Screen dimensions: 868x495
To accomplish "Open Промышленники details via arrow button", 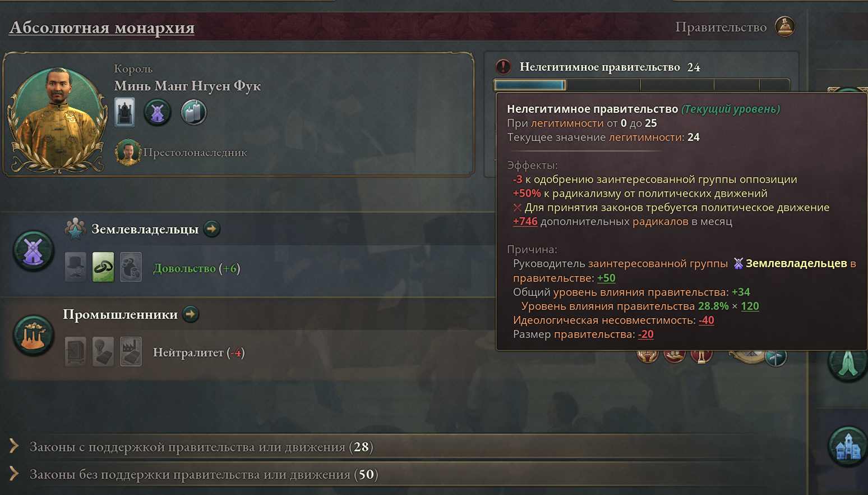I will click(x=191, y=314).
